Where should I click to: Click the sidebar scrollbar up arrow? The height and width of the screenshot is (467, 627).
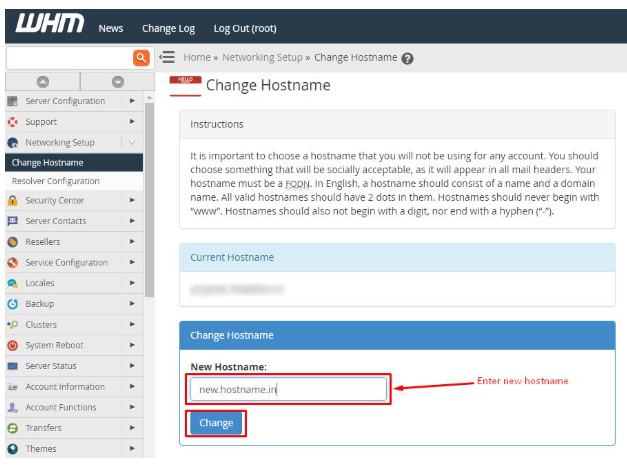[x=150, y=98]
